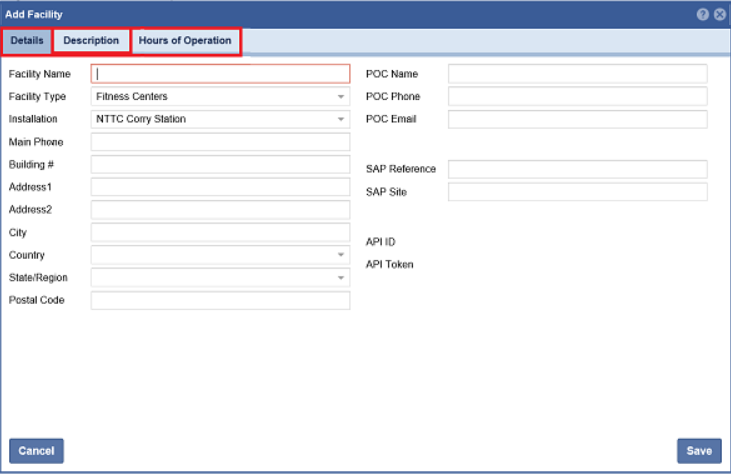Image resolution: width=731 pixels, height=474 pixels.
Task: Click the City text field
Action: click(x=220, y=232)
